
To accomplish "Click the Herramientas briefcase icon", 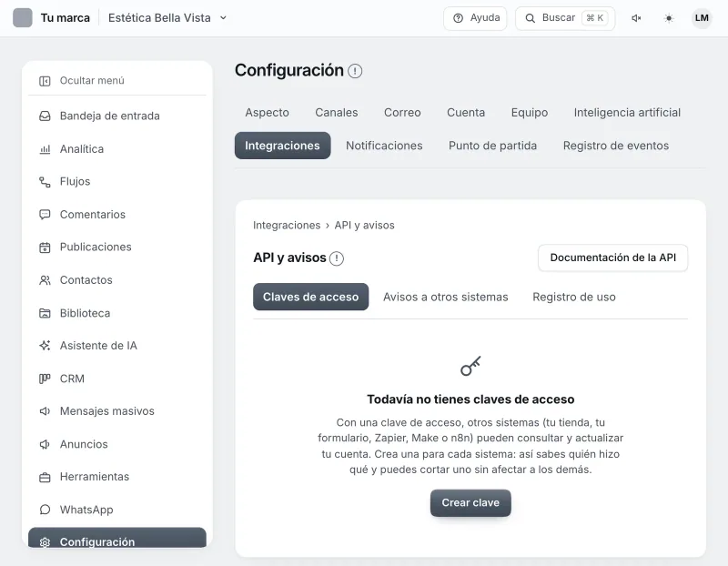I will (x=45, y=477).
